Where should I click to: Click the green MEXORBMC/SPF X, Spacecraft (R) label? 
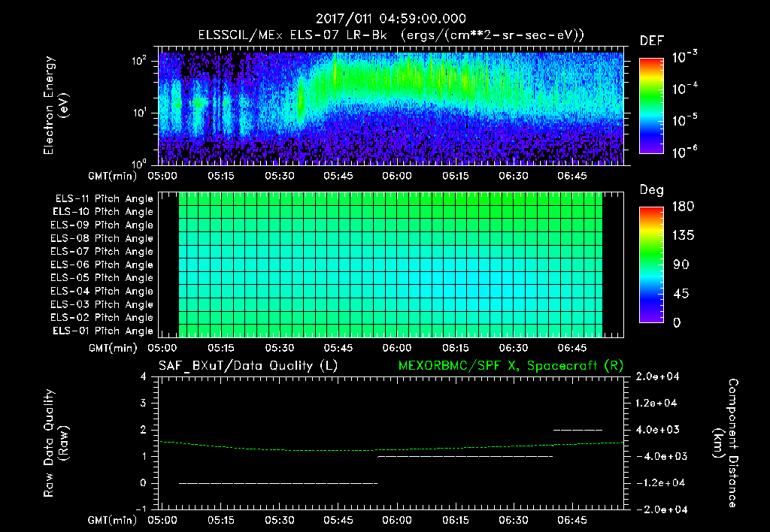click(511, 366)
